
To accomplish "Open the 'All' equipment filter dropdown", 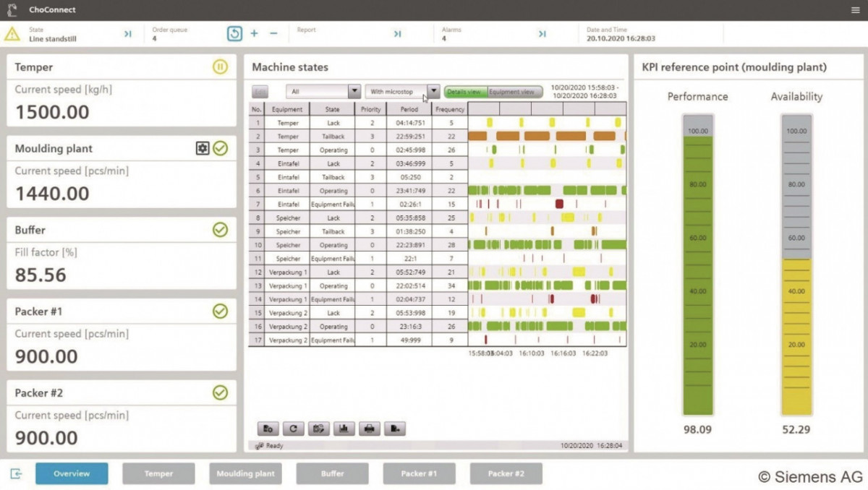I will [x=354, y=92].
